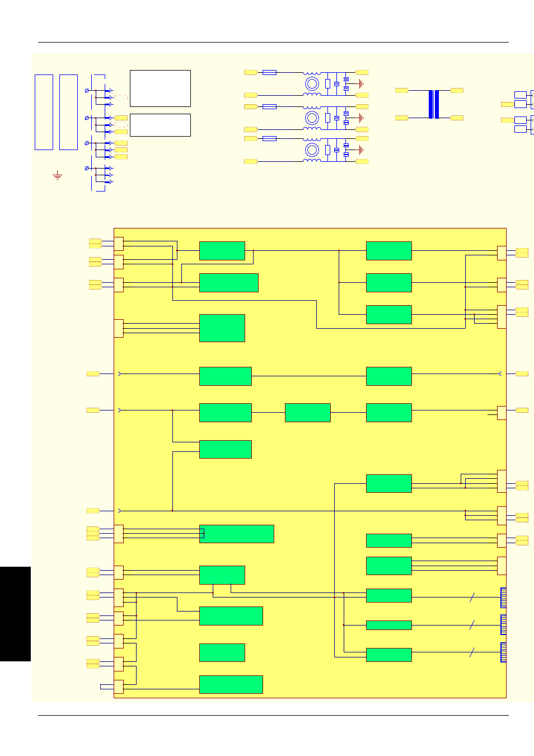Select the red ground symbol of top filter
Image resolution: width=534 pixels, height=756 pixels.
click(x=361, y=83)
